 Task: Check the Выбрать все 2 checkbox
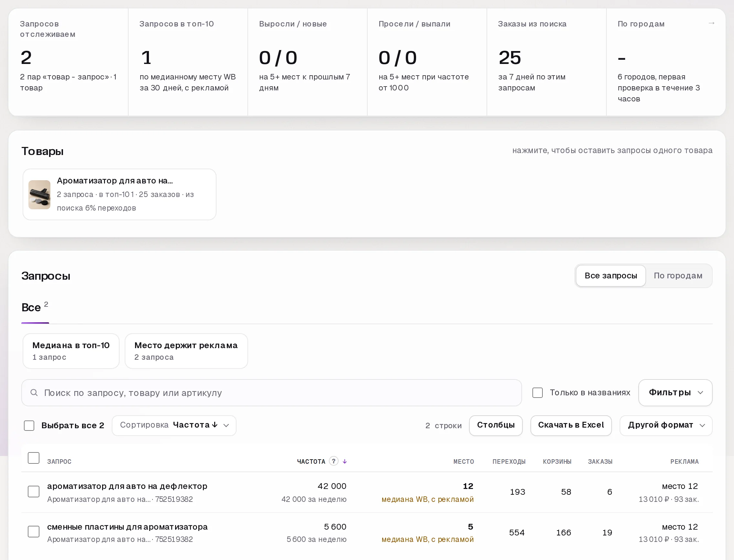click(x=29, y=425)
